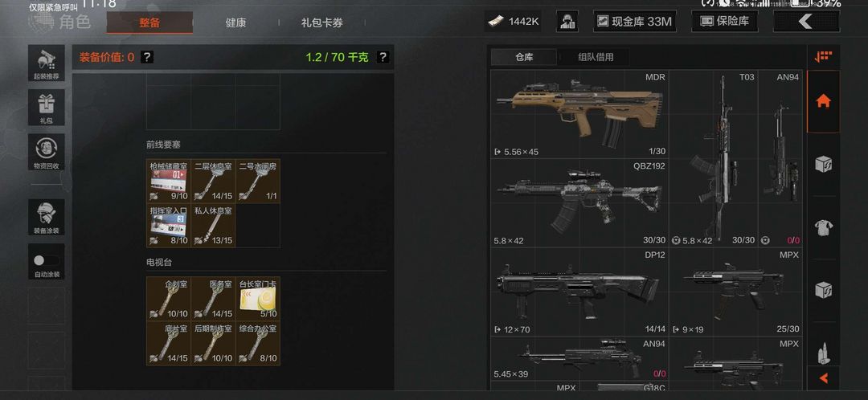The image size is (868, 400).
Task: Open the 现金库 33M button
Action: click(x=634, y=22)
